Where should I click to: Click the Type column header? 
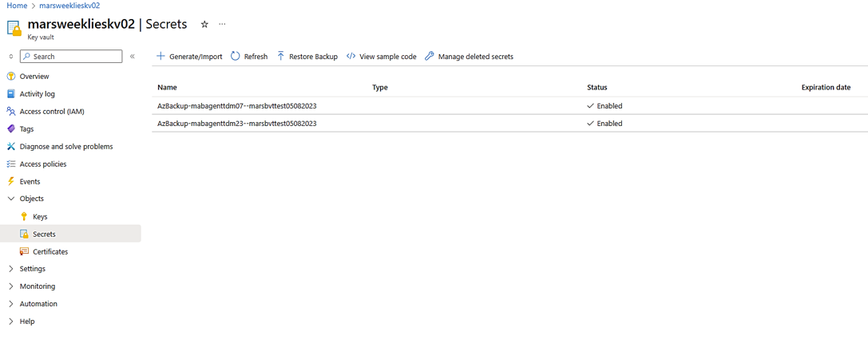[380, 88]
